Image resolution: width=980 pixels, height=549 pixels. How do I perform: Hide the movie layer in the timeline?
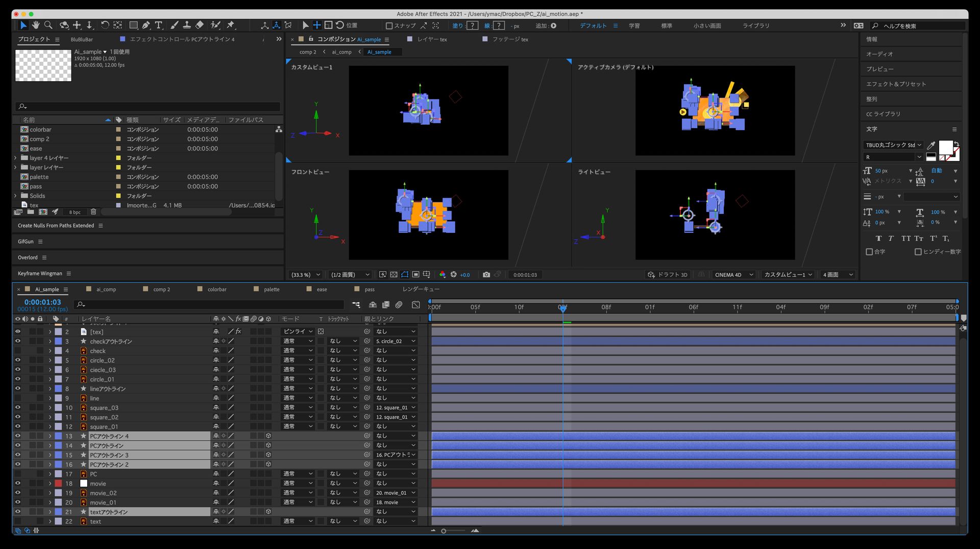pyautogui.click(x=18, y=483)
